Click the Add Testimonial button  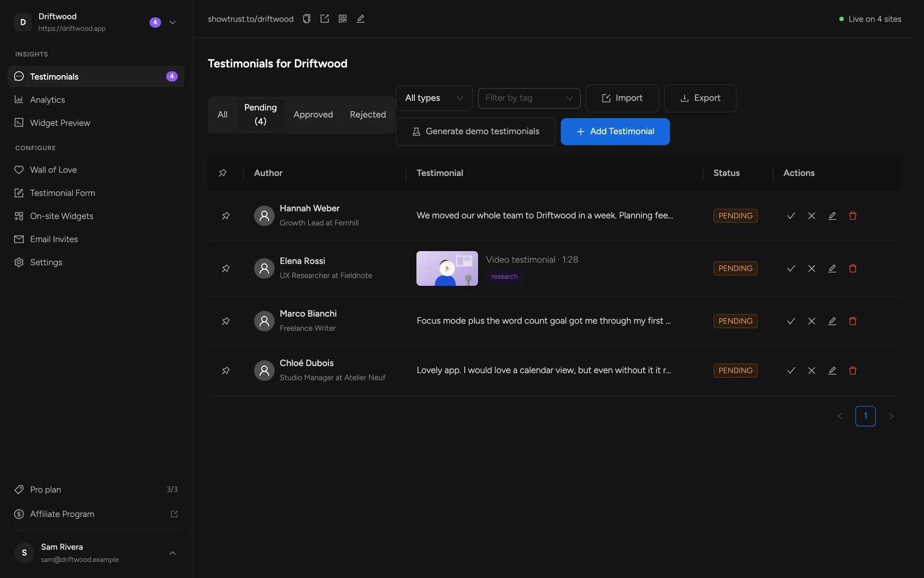point(615,131)
